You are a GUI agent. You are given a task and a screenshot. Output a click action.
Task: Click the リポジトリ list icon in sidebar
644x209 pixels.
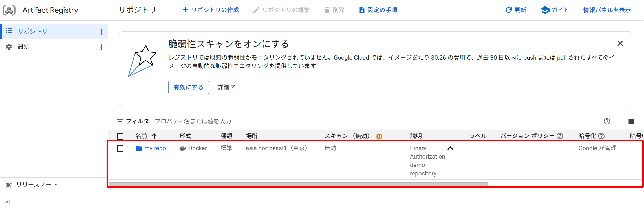pyautogui.click(x=9, y=31)
